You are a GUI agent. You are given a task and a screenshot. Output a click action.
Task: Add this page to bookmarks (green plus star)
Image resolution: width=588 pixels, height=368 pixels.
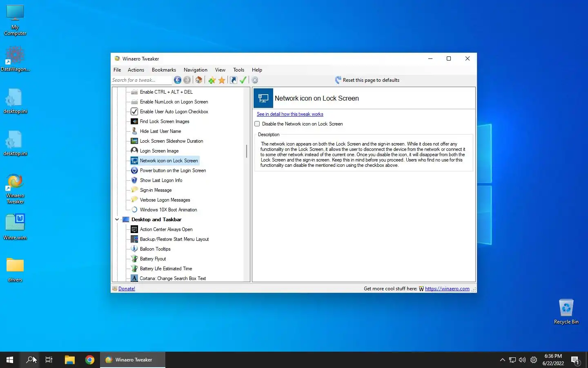[212, 80]
